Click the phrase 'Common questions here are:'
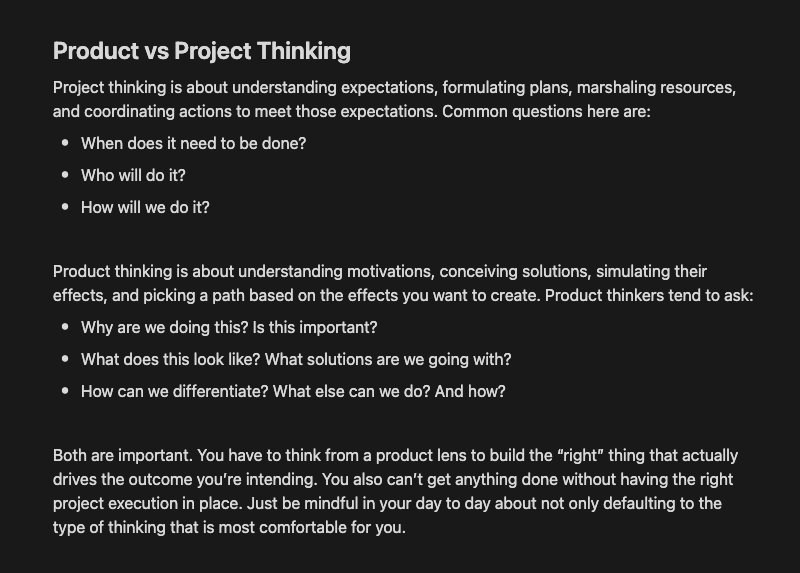The height and width of the screenshot is (573, 800). click(546, 111)
